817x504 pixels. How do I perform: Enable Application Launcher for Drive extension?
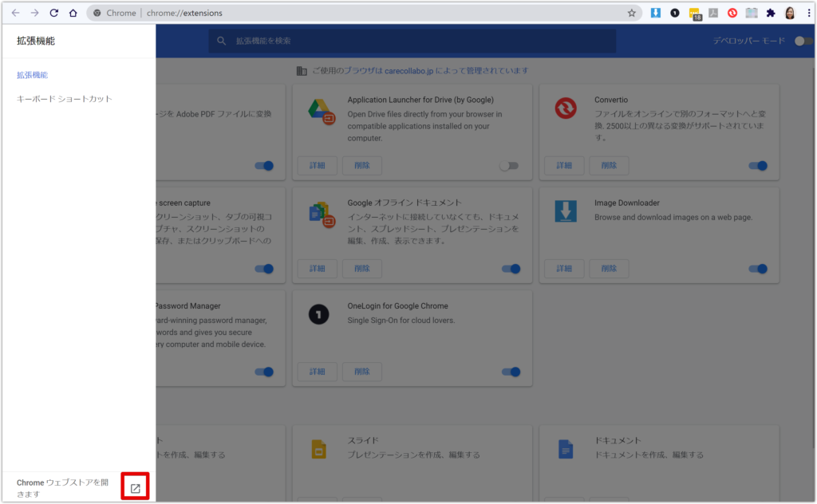click(509, 166)
